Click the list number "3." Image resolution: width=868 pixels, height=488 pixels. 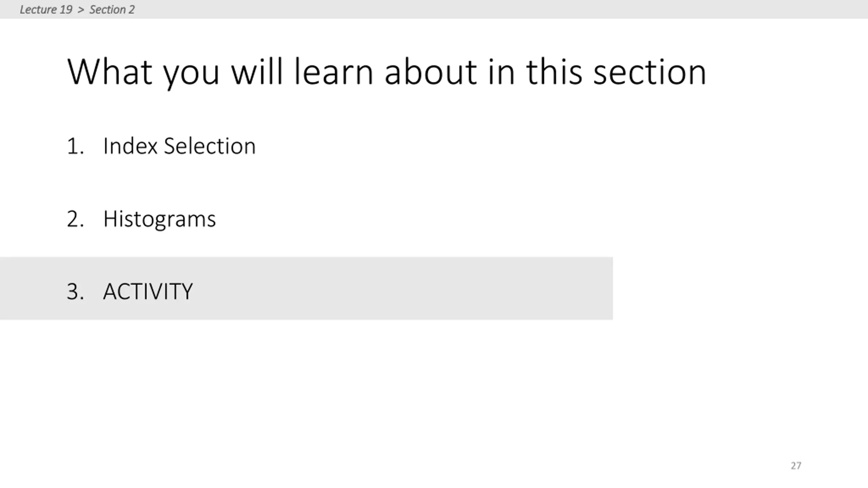tap(75, 291)
